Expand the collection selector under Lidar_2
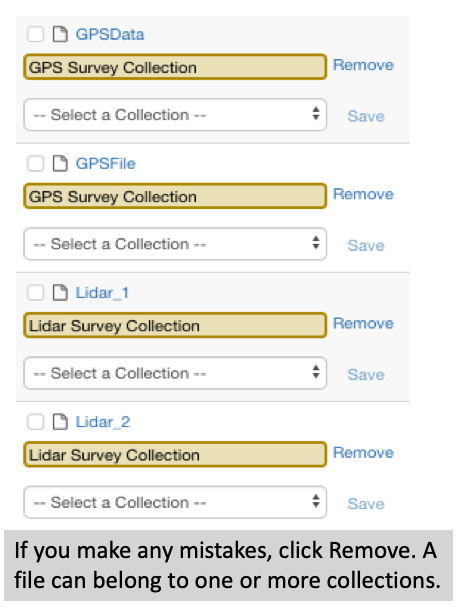459x611 pixels. tap(175, 502)
